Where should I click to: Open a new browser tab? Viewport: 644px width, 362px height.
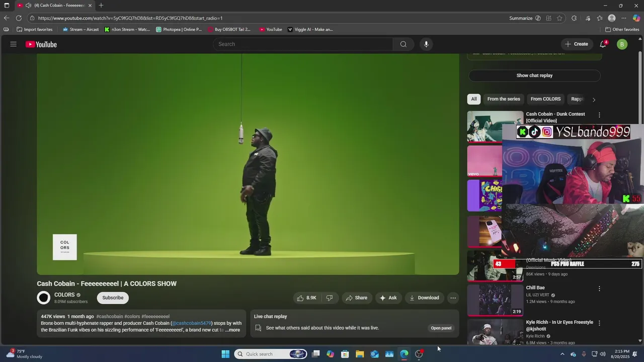[x=101, y=6]
